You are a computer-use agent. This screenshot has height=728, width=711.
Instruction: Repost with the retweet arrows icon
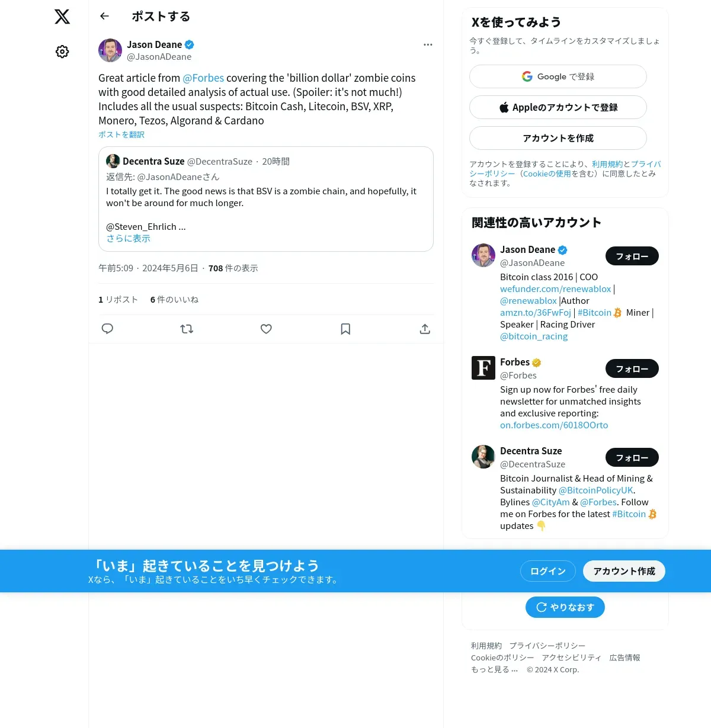click(x=187, y=329)
